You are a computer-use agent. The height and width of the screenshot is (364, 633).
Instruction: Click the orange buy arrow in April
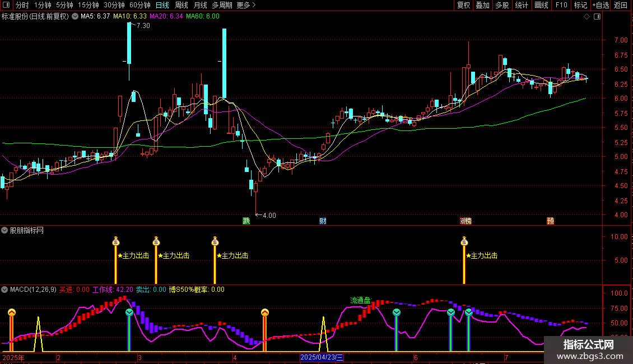(x=265, y=312)
